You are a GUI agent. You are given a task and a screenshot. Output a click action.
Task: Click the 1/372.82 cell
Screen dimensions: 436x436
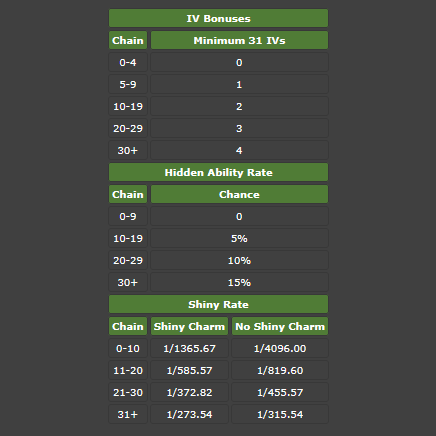tap(189, 392)
